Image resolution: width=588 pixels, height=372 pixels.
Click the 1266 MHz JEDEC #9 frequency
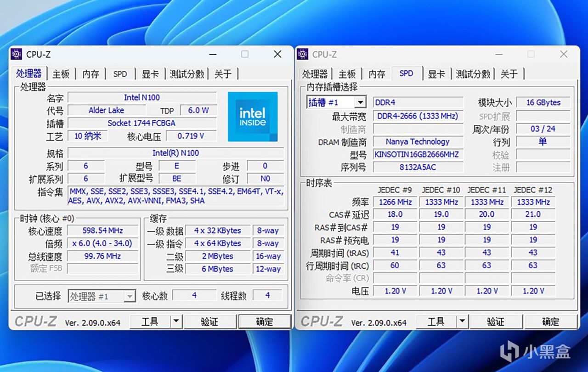[395, 202]
